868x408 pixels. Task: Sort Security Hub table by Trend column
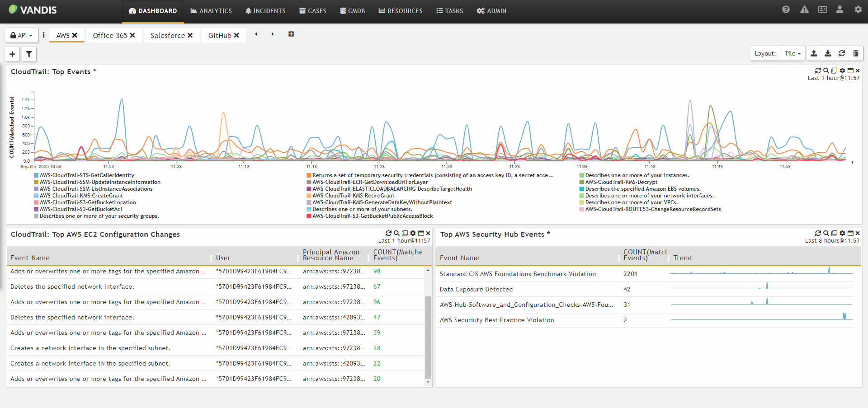(682, 258)
